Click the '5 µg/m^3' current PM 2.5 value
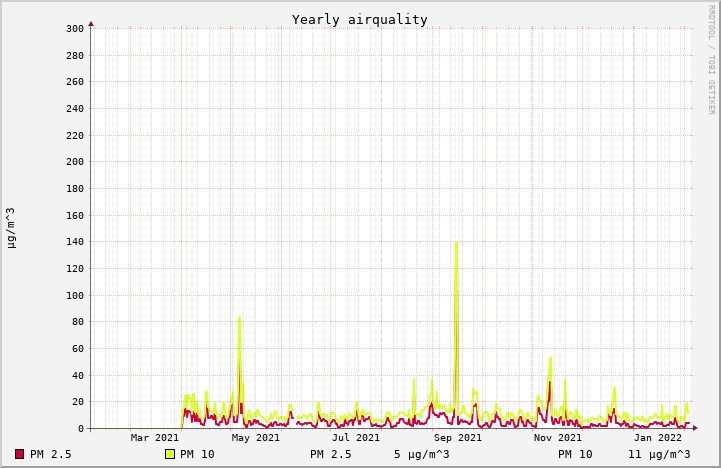The height and width of the screenshot is (468, 721). click(x=422, y=454)
